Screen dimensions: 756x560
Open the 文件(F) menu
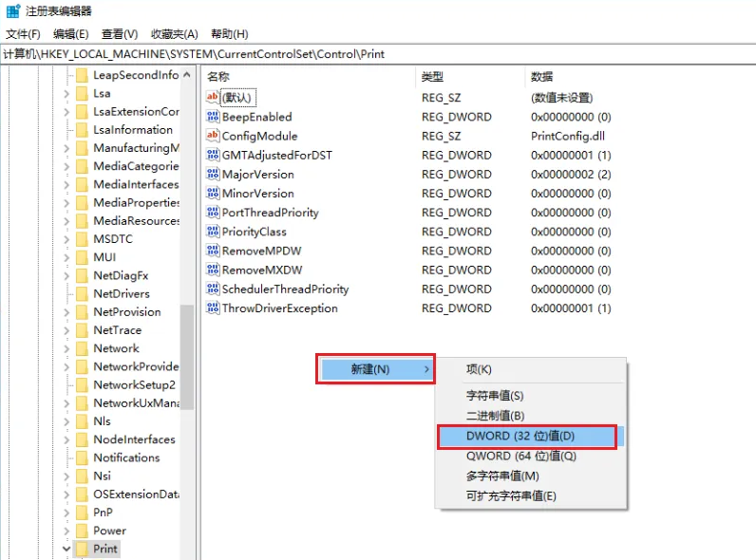pyautogui.click(x=23, y=34)
